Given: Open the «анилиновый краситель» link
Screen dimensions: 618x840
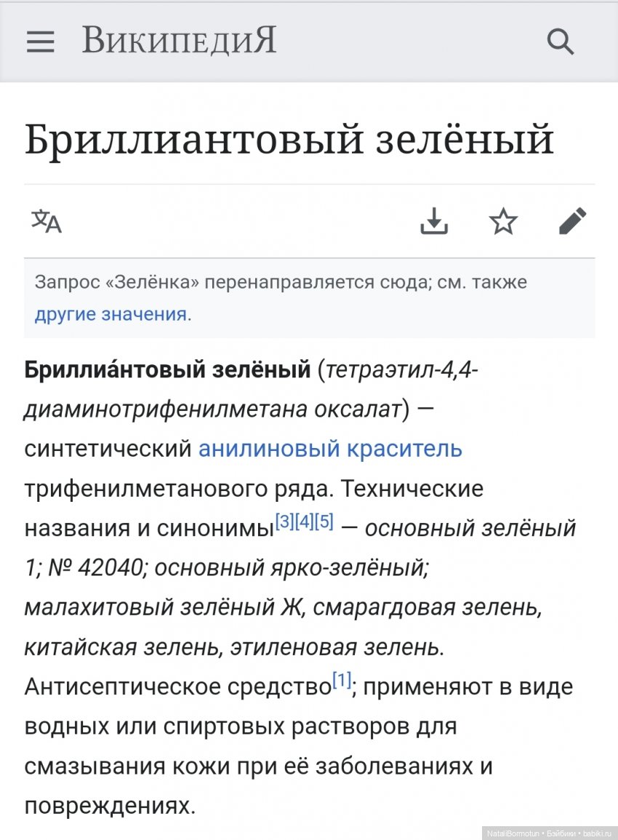Looking at the screenshot, I should point(330,449).
